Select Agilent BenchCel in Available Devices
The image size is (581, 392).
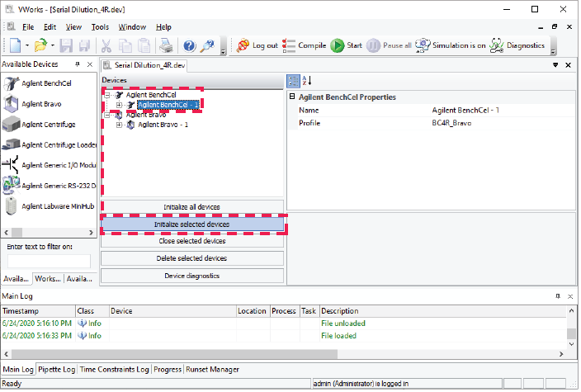(x=38, y=83)
